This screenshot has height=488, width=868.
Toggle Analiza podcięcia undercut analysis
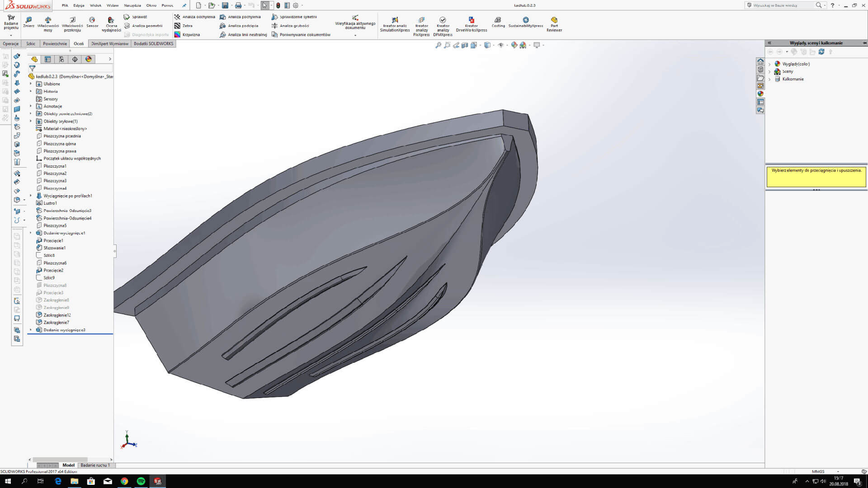click(x=239, y=26)
